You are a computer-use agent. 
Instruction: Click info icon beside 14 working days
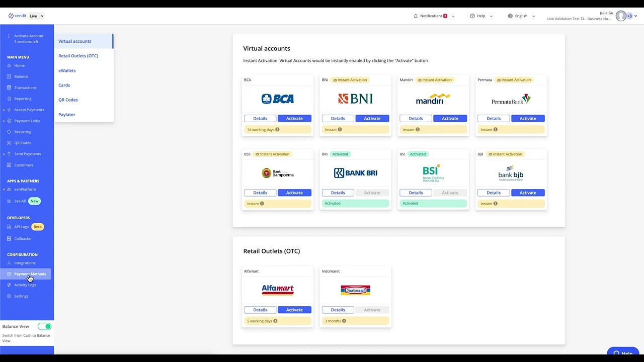[x=277, y=129]
